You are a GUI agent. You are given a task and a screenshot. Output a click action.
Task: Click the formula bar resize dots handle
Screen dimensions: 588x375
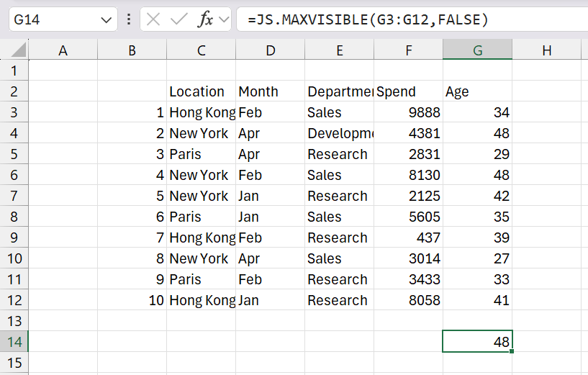coord(129,19)
